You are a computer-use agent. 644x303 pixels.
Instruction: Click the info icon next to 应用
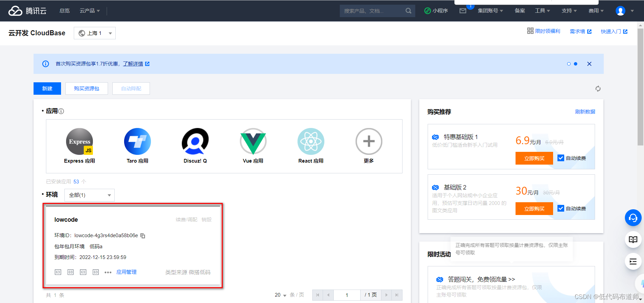61,111
